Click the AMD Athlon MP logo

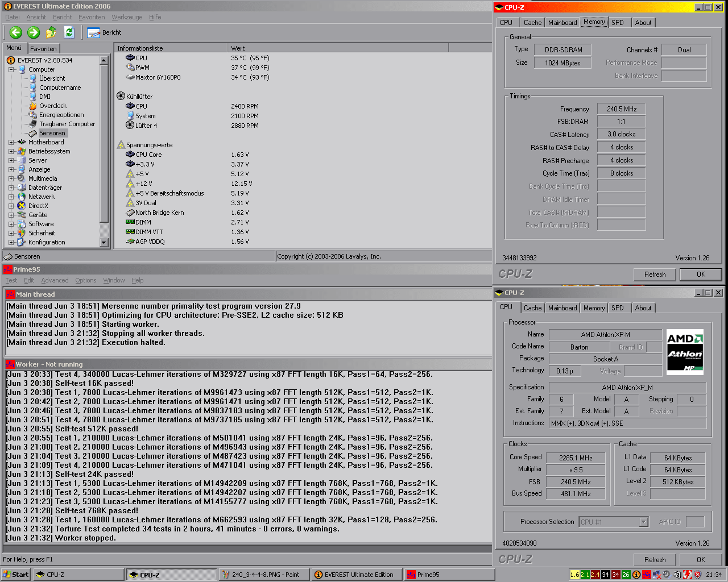coord(685,352)
